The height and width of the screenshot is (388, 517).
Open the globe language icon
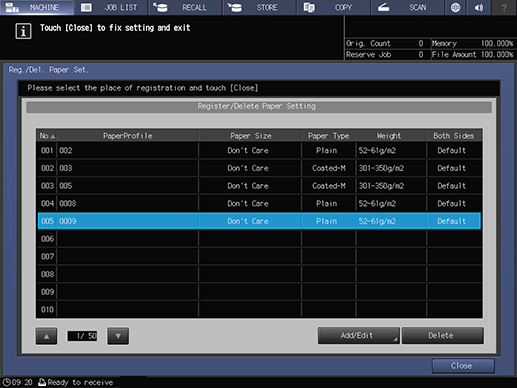(455, 7)
